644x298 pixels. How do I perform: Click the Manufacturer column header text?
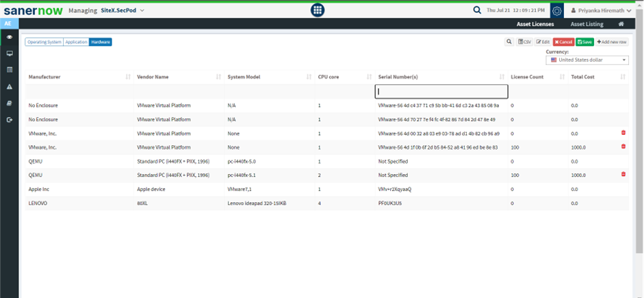pos(44,77)
